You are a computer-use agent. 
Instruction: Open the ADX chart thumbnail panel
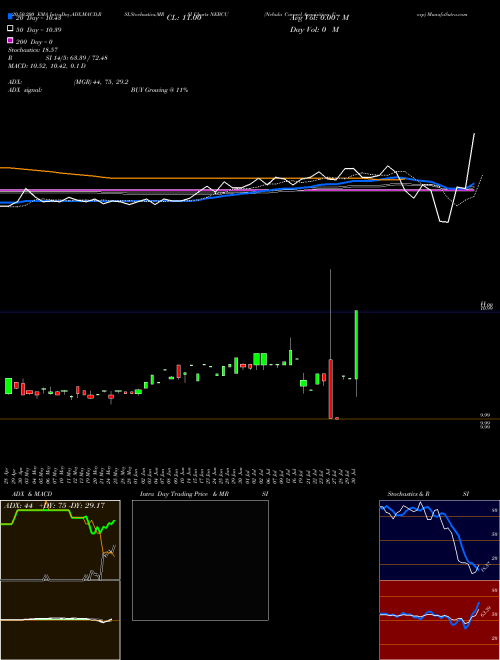[x=60, y=540]
